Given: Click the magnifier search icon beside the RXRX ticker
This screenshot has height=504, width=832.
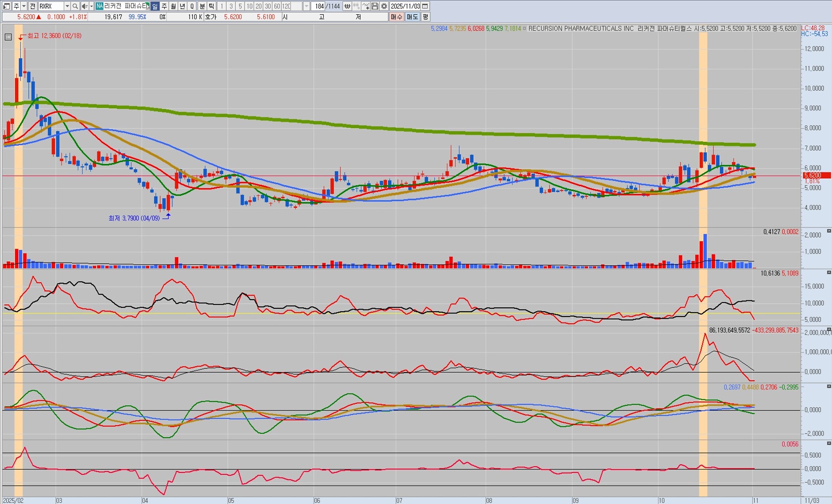Looking at the screenshot, I should coord(75,6).
